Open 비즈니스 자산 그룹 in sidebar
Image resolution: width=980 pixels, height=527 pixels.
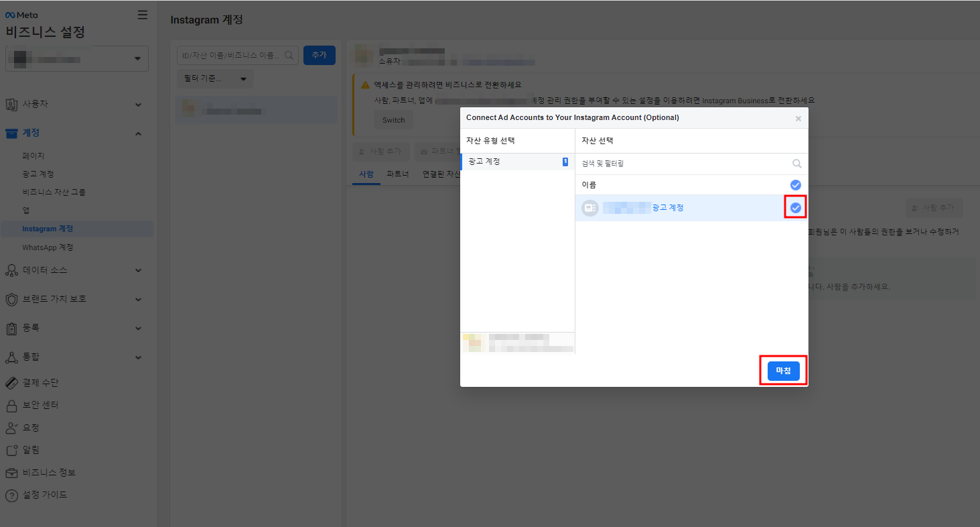pos(54,192)
